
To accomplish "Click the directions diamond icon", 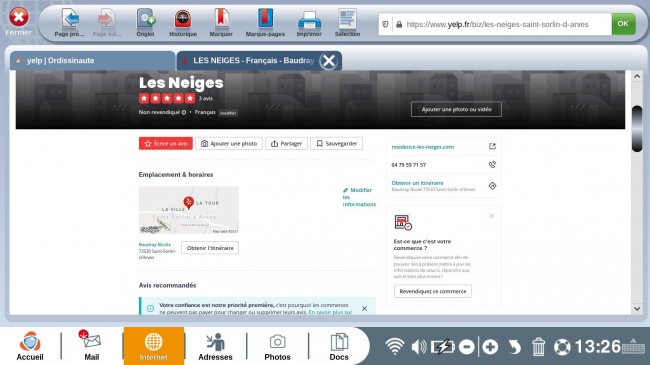I will [492, 186].
